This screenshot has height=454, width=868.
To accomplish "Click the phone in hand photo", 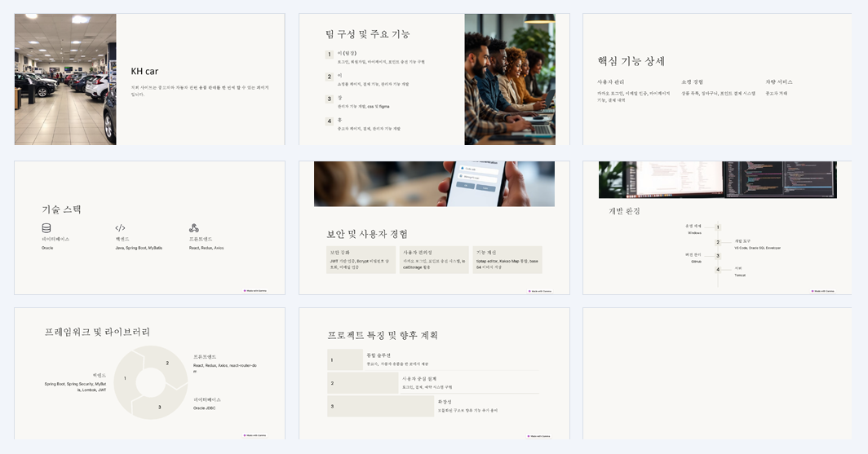I will pyautogui.click(x=434, y=184).
